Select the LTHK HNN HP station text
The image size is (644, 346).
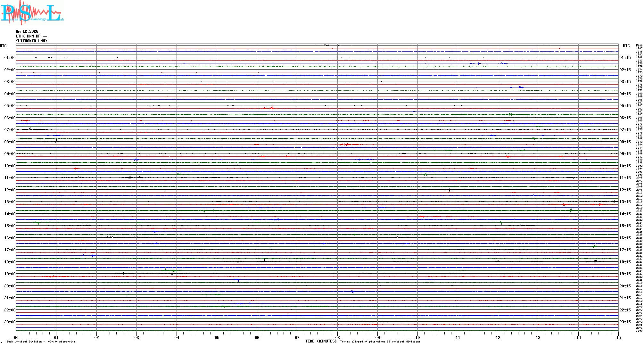point(31,36)
